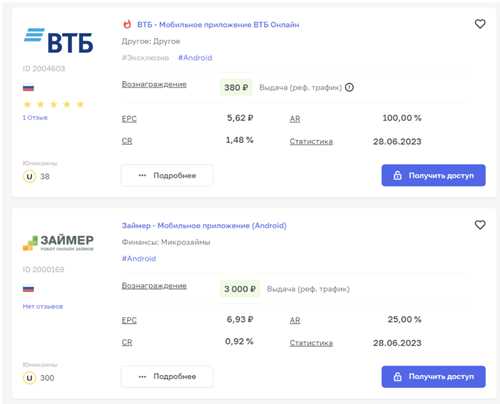The image size is (500, 404).
Task: Add the VTB offer to favorites with the heart
Action: [x=480, y=24]
